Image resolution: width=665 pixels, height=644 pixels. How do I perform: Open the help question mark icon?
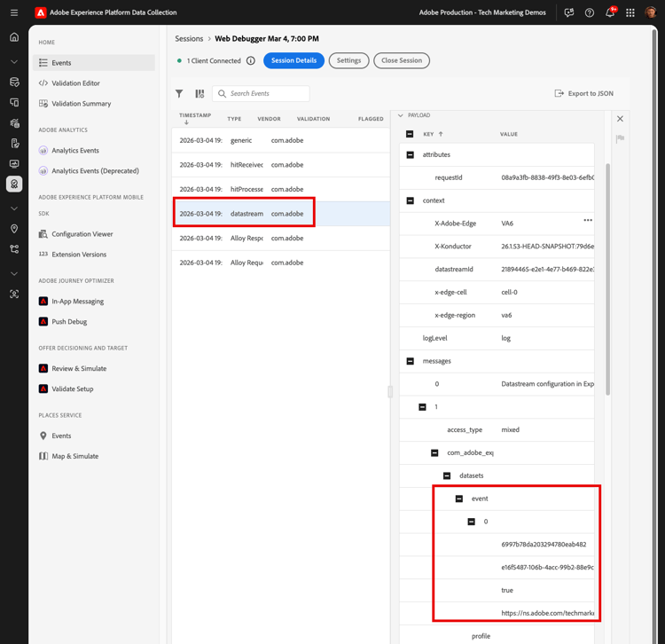click(590, 12)
